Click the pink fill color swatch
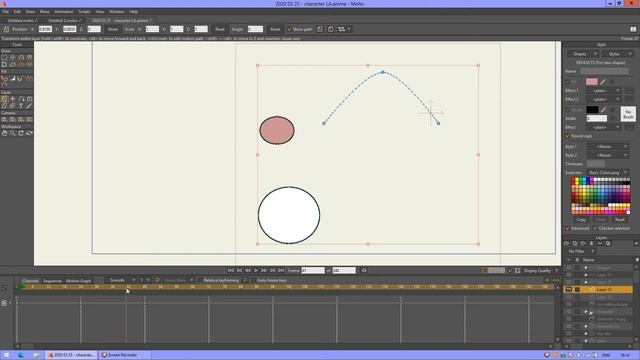640x360 pixels. coord(591,82)
